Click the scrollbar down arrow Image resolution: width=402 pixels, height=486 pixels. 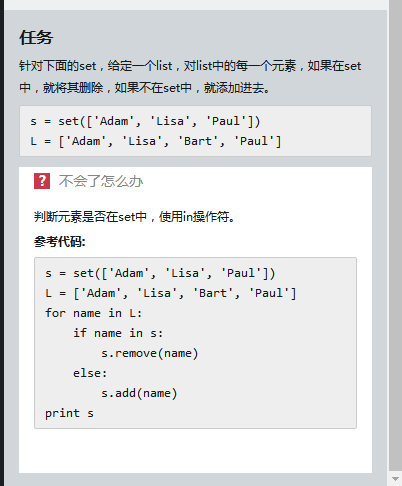[395, 479]
